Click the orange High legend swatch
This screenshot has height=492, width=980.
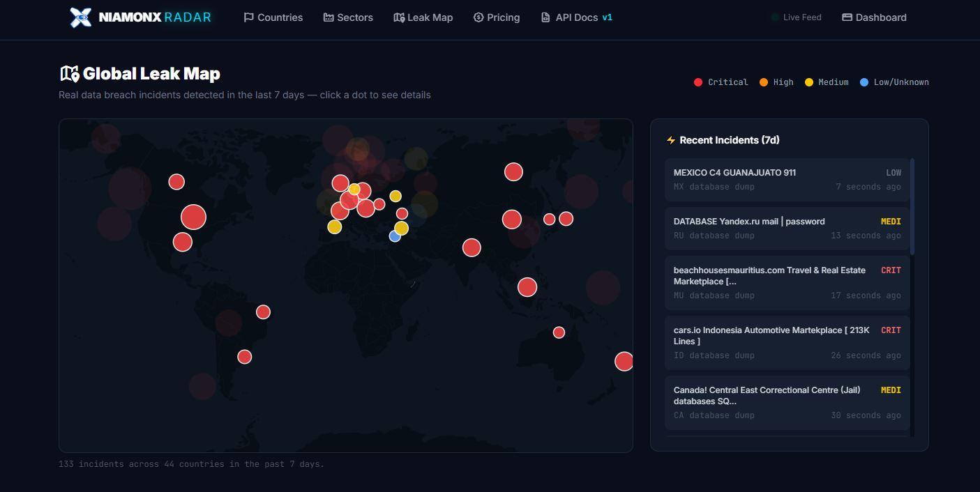[764, 82]
